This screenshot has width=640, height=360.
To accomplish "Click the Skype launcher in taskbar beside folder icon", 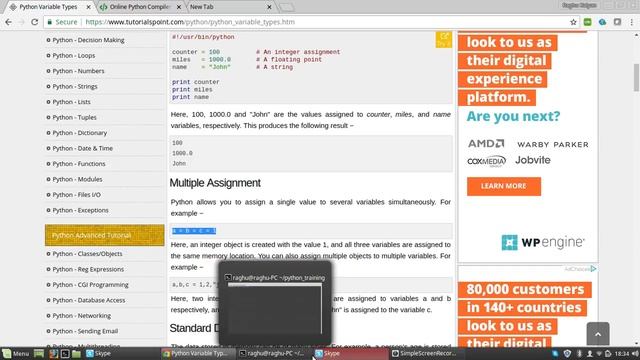I will coord(98,353).
